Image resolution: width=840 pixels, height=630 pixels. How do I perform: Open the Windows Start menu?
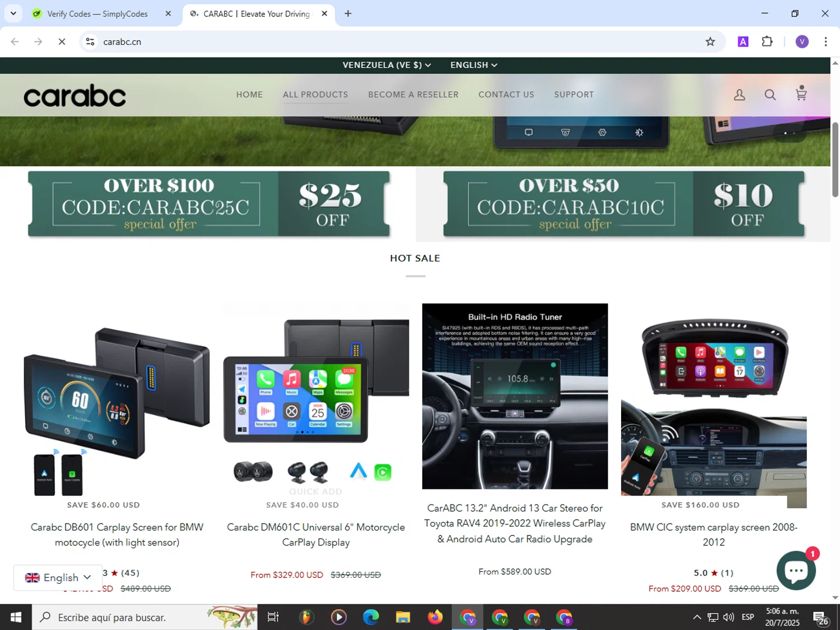coord(16,617)
